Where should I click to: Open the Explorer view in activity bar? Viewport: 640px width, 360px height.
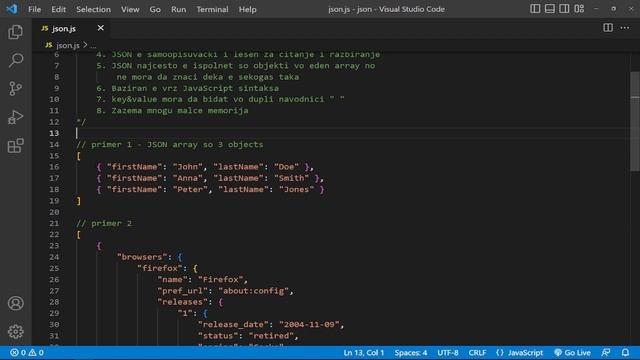point(16,32)
